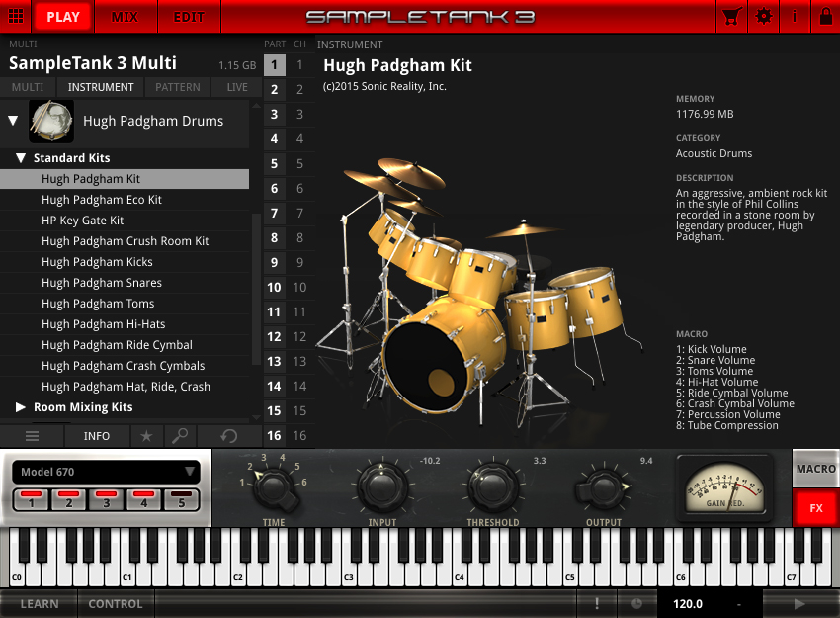Toggle FX slot 4
The height and width of the screenshot is (618, 840).
click(x=143, y=499)
